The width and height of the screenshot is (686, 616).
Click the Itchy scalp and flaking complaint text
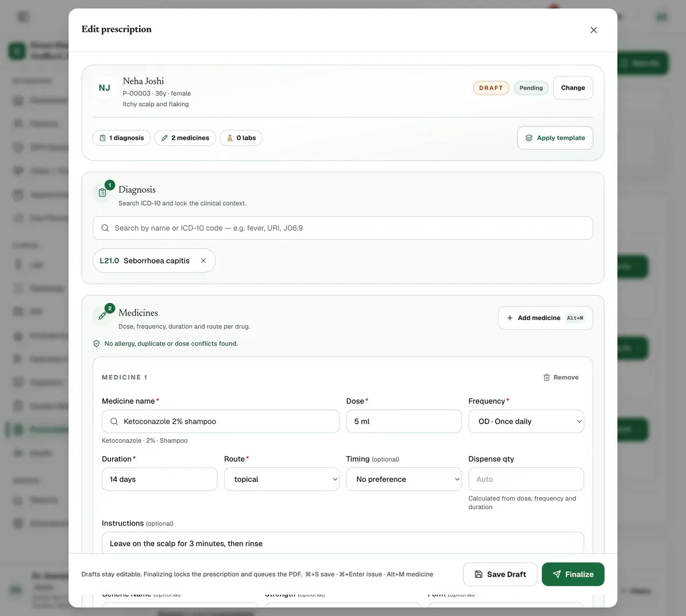coord(155,104)
